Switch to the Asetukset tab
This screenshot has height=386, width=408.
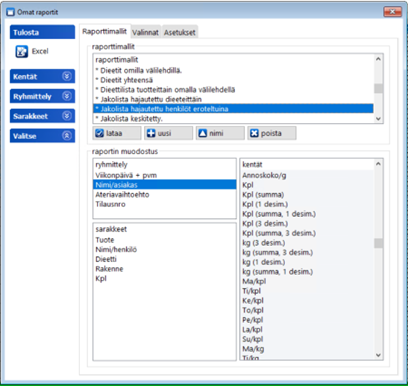point(180,32)
